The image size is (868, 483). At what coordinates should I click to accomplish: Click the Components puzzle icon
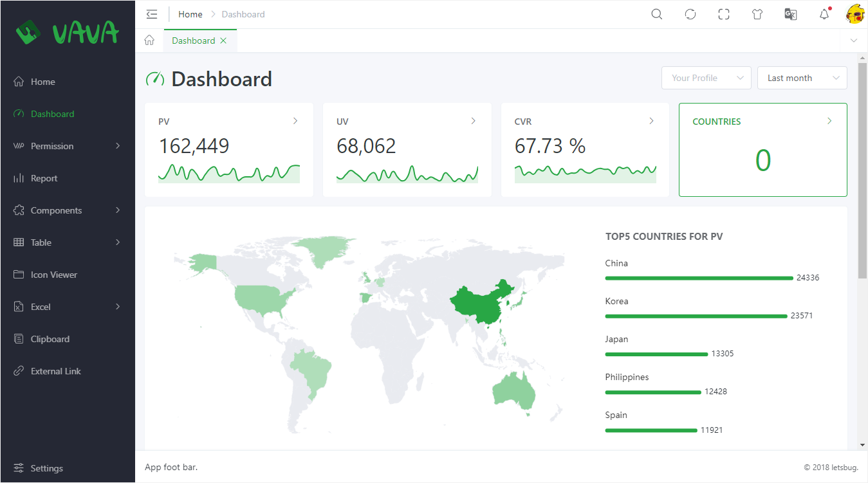[19, 210]
